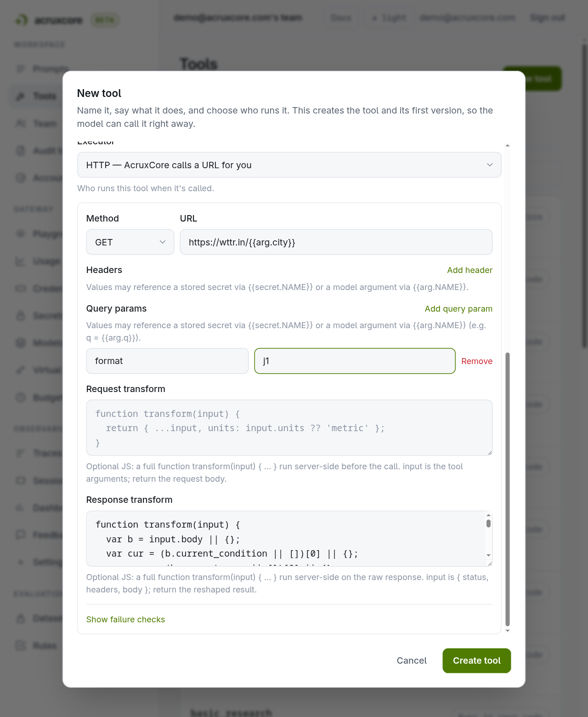The height and width of the screenshot is (717, 588).
Task: Click the "Headers" label
Action: click(x=104, y=270)
